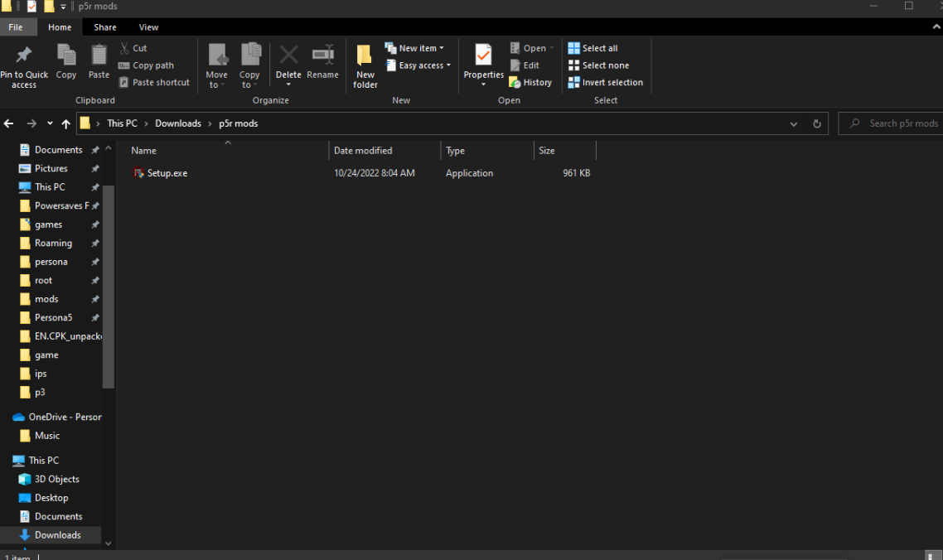
Task: Switch to the View ribbon tab
Action: [148, 27]
